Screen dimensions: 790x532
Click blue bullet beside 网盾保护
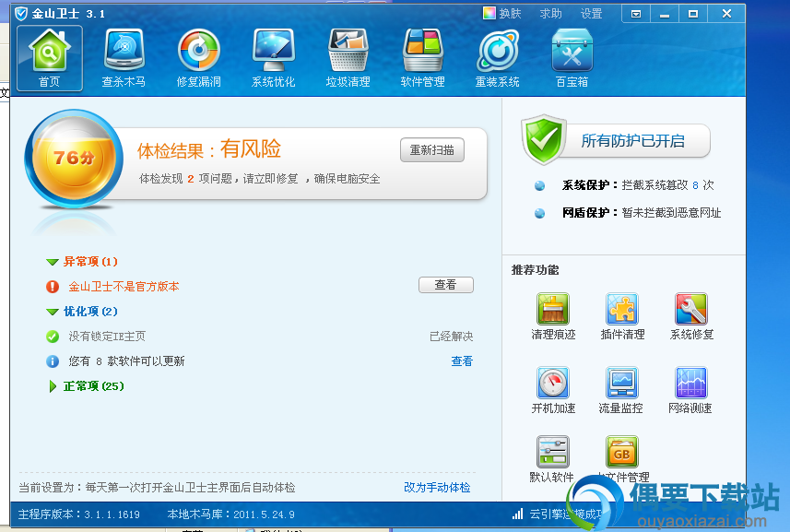tap(539, 213)
